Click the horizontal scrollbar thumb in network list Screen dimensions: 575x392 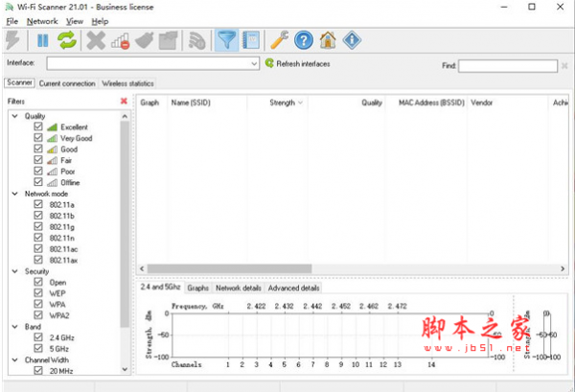pyautogui.click(x=229, y=268)
